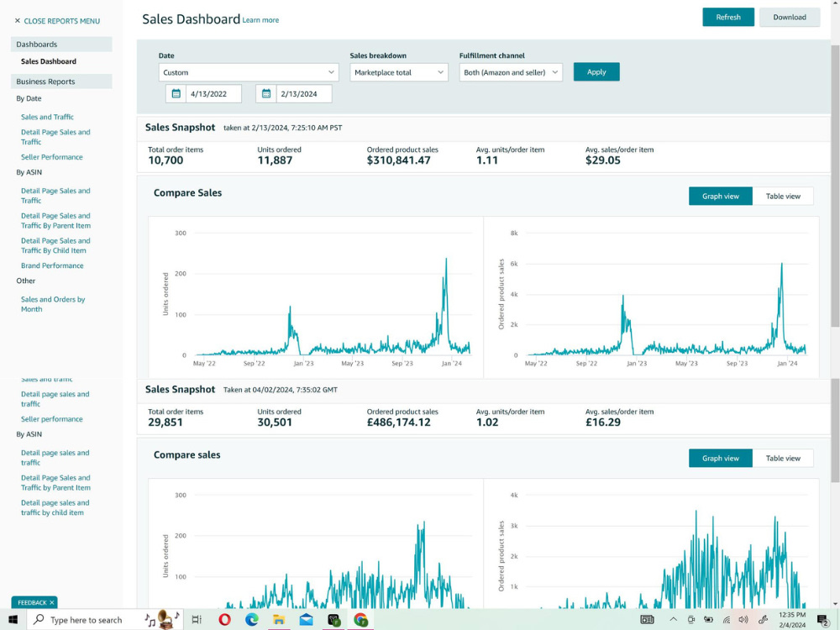Click the upper page vertical scrollbar thumb
Image resolution: width=840 pixels, height=630 pixels.
tap(835, 186)
